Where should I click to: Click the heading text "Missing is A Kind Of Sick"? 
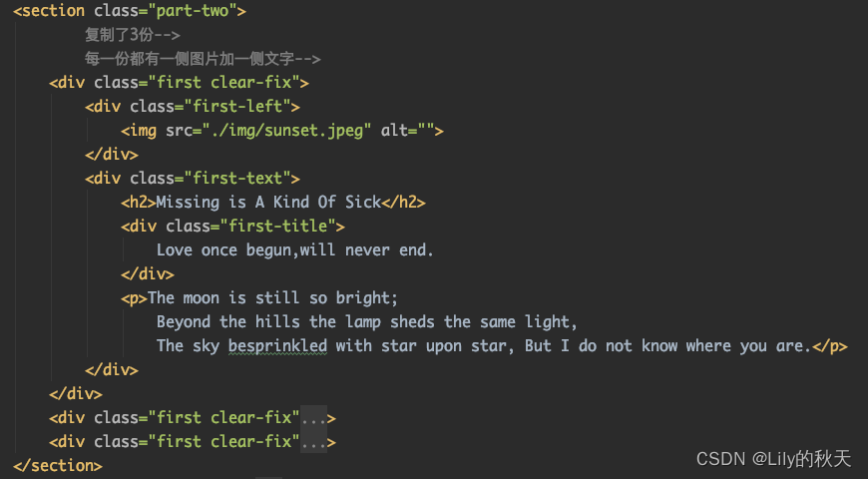[x=268, y=203]
